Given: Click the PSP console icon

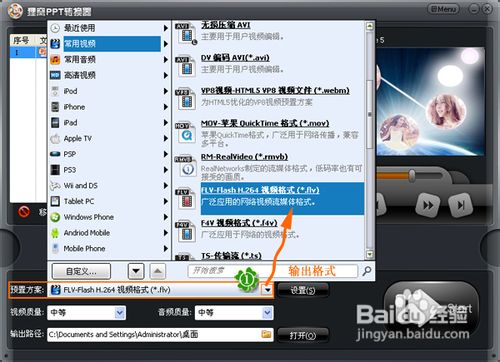Looking at the screenshot, I should tap(55, 154).
